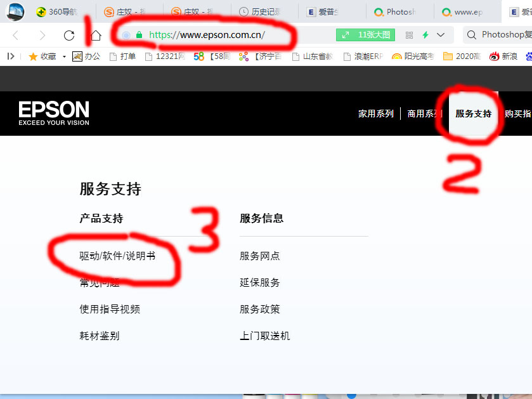Click the lightning speed-up icon
The width and height of the screenshot is (532, 399).
point(425,35)
